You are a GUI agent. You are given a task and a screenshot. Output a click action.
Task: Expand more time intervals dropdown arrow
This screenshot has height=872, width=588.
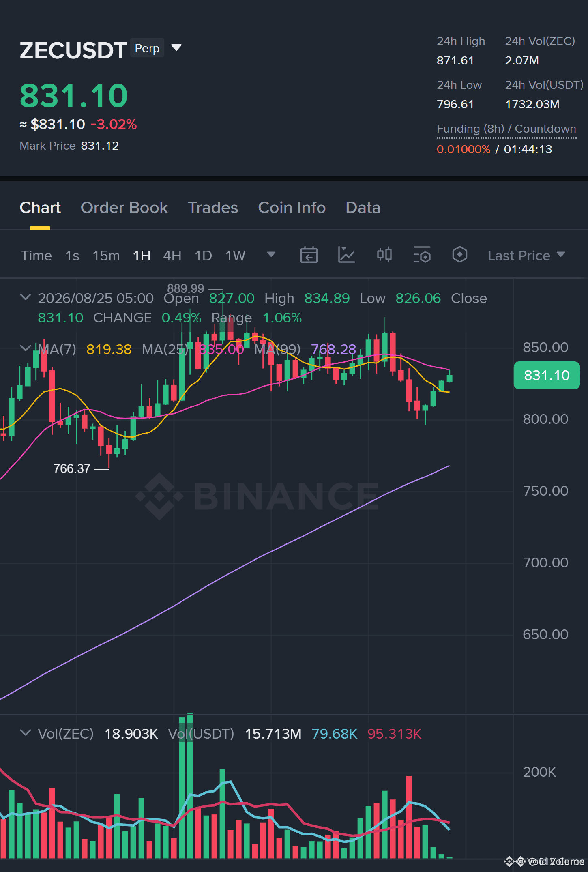coord(271,254)
